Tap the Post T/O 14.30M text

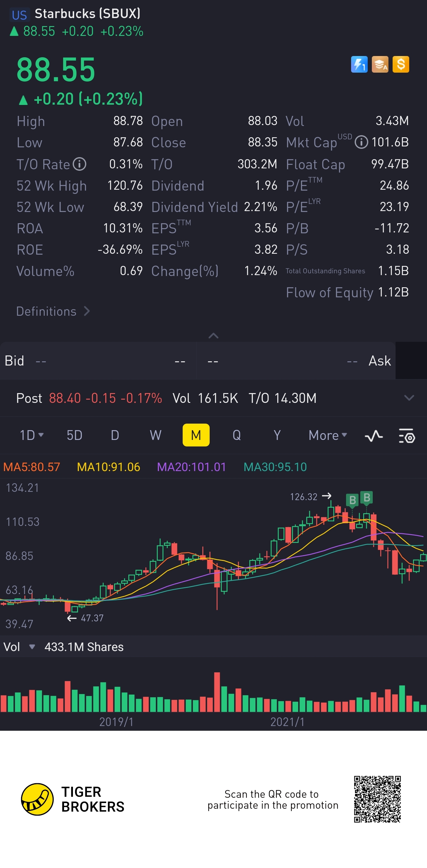tap(282, 398)
